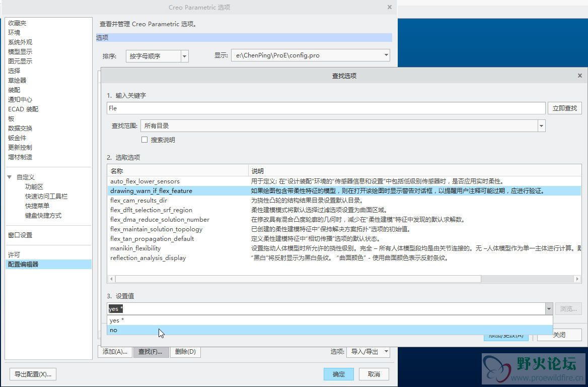Click the 说明 column header
The width and height of the screenshot is (588, 387).
pos(415,171)
